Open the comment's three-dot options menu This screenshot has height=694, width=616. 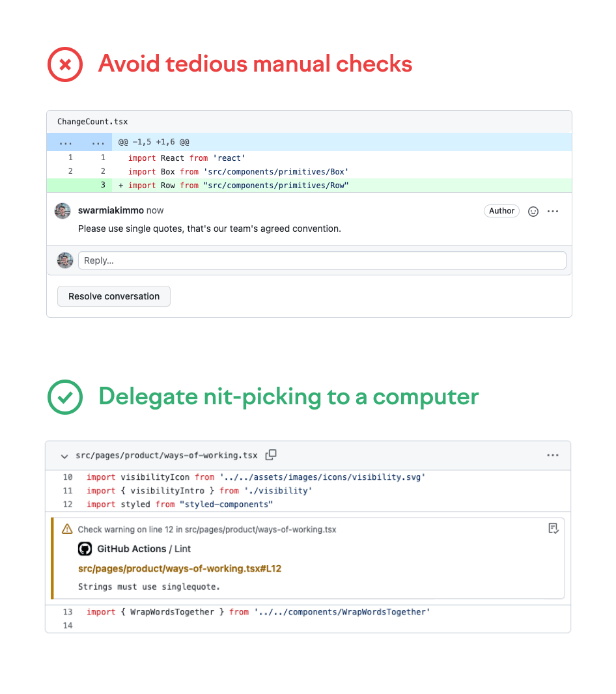[553, 211]
